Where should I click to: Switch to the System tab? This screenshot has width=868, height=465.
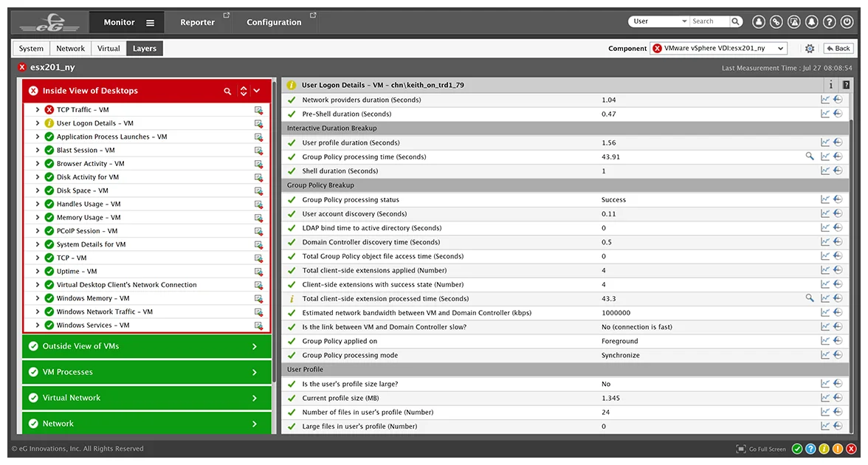click(31, 49)
